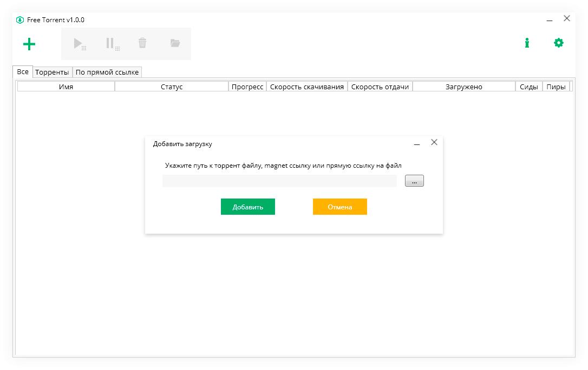This screenshot has height=370, width=588.
Task: Click the green Добавить button
Action: [x=248, y=207]
